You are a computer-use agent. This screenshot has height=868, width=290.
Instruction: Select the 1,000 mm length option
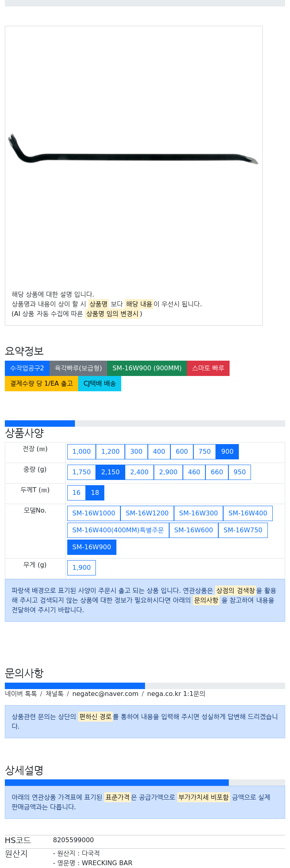click(x=81, y=451)
